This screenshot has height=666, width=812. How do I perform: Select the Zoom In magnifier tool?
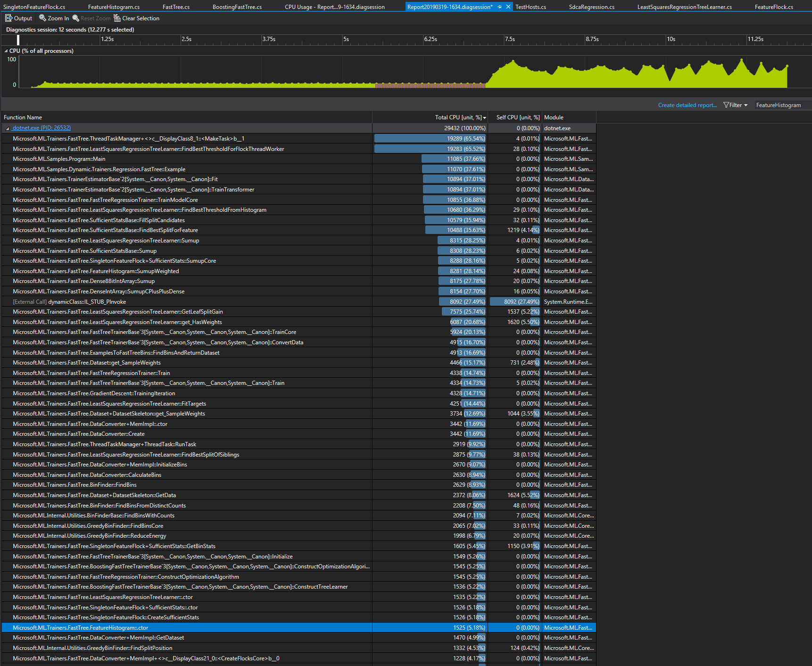coord(42,18)
